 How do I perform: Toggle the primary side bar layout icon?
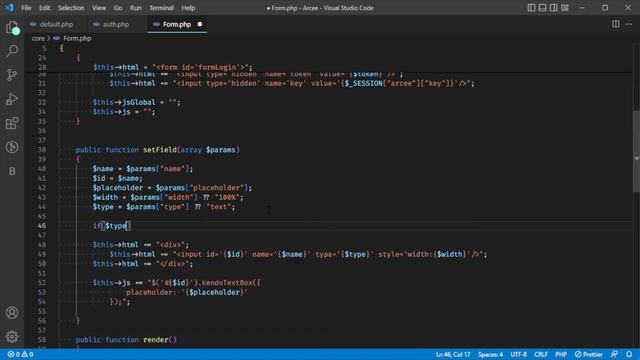pos(531,8)
